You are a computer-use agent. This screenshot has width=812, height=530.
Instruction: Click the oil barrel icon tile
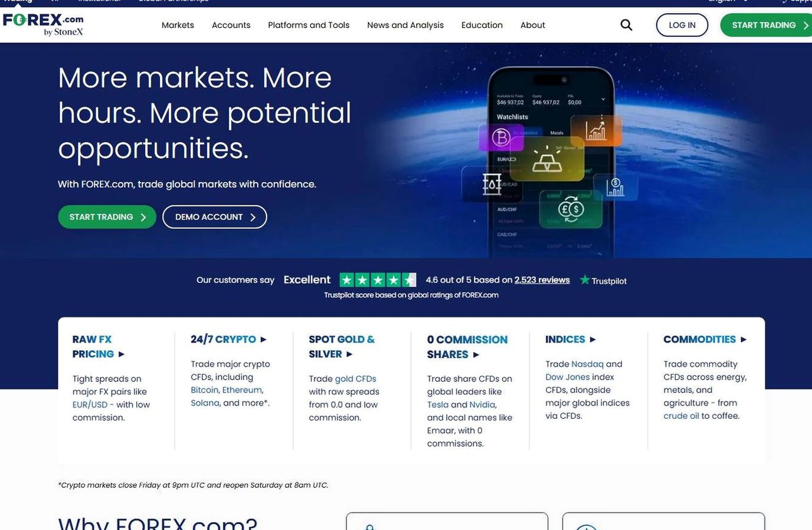491,184
